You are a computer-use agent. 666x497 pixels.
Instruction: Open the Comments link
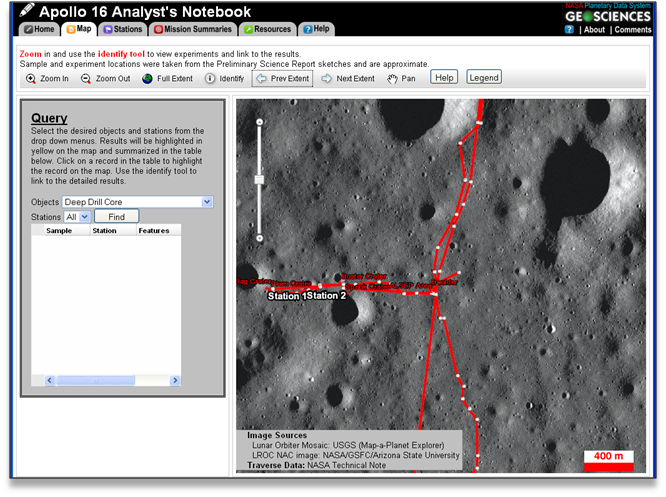coord(632,30)
